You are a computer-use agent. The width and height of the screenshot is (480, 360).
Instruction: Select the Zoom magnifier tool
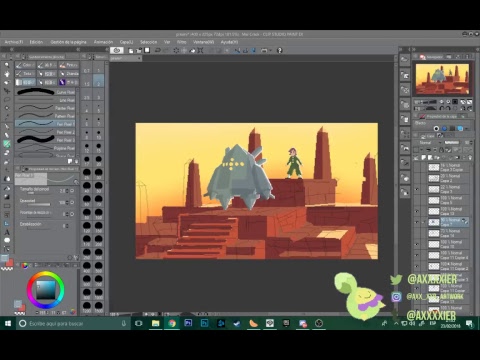coord(7,65)
